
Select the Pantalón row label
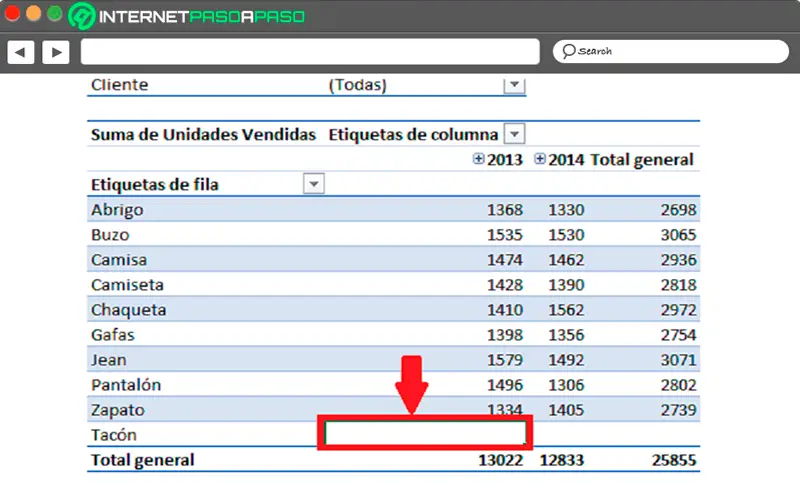coord(126,385)
